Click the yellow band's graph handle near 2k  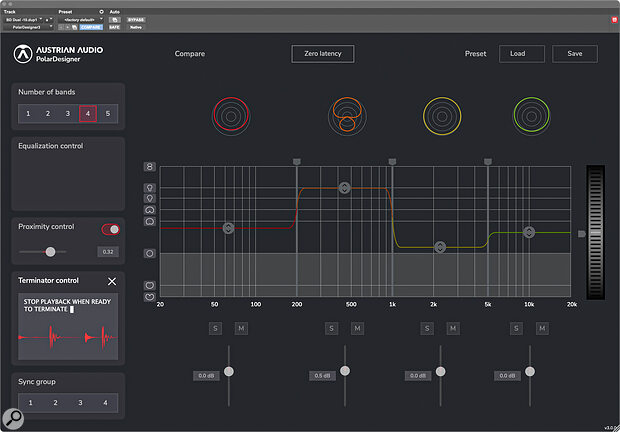440,247
